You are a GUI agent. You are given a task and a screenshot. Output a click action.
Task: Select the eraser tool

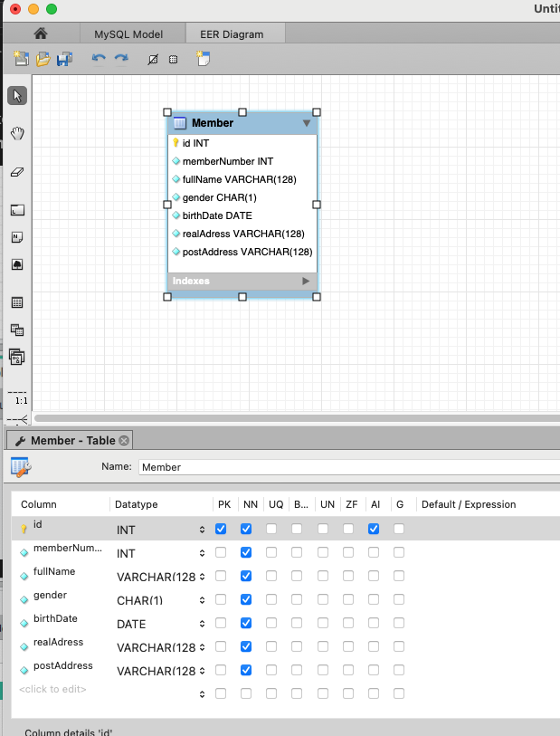click(x=17, y=172)
